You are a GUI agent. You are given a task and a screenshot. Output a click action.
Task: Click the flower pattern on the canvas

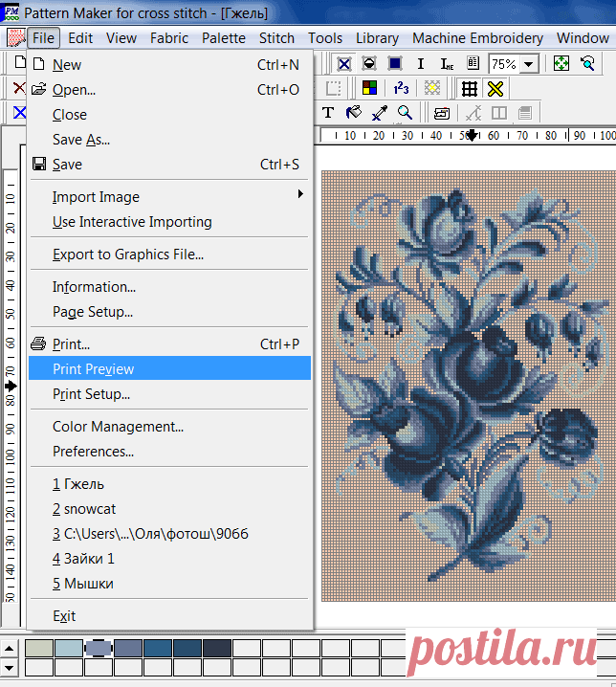tap(459, 383)
